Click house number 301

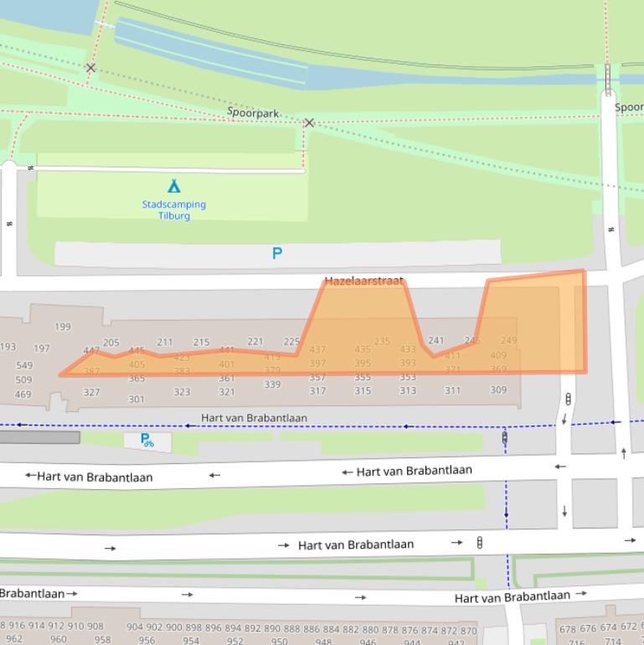click(136, 400)
